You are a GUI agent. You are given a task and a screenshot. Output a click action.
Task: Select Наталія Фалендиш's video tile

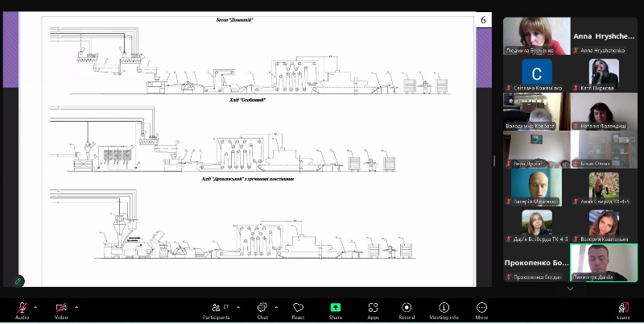604,111
